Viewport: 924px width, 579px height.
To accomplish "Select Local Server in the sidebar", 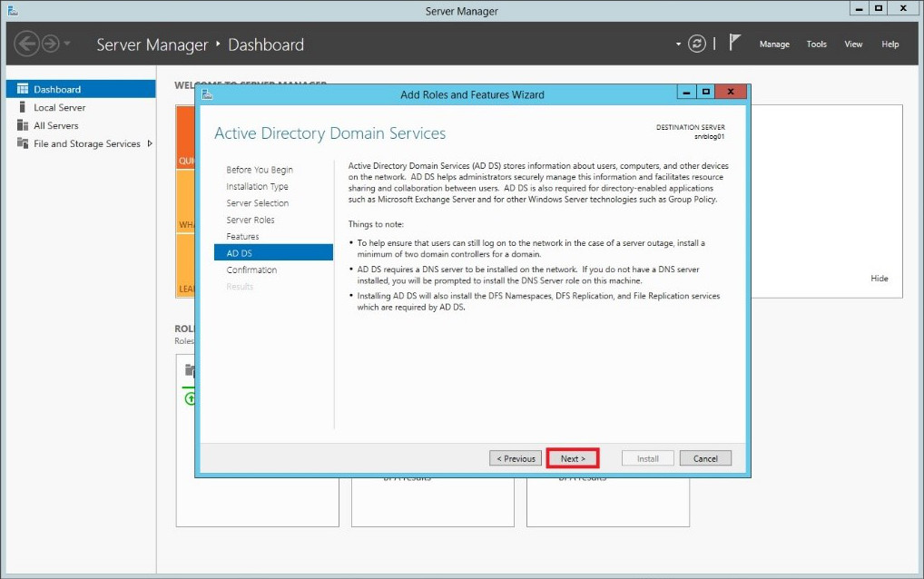I will (60, 107).
